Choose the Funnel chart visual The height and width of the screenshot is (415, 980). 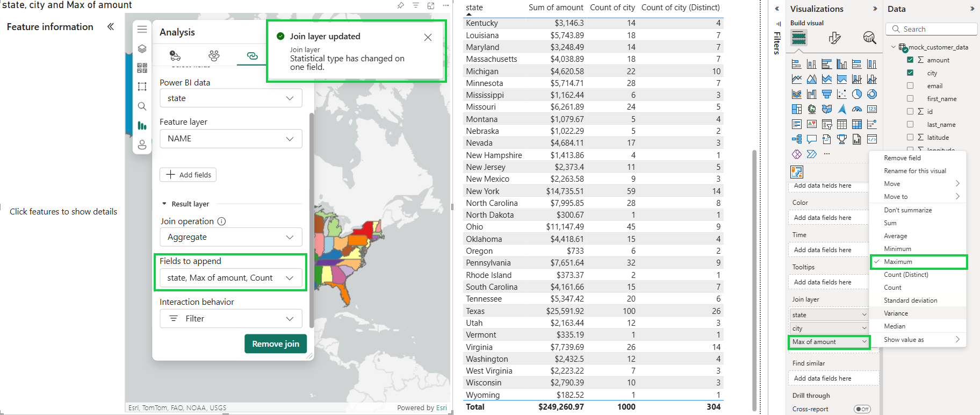click(x=827, y=94)
